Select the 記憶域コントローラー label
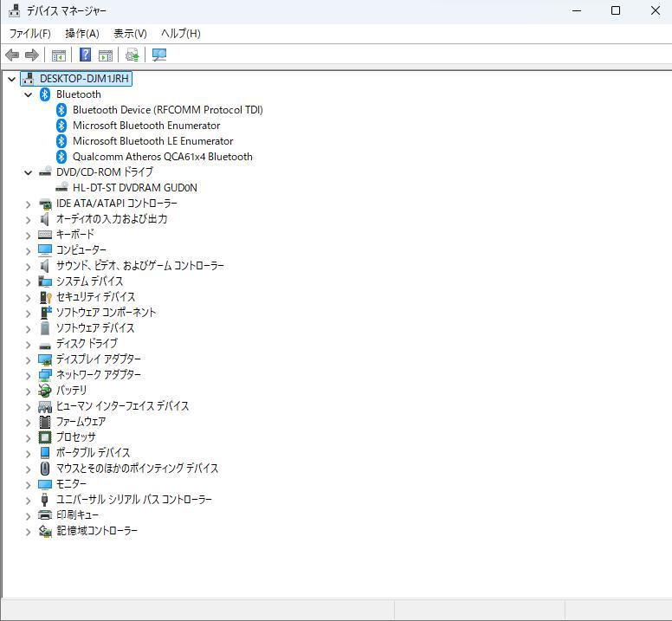The width and height of the screenshot is (672, 621). [97, 531]
